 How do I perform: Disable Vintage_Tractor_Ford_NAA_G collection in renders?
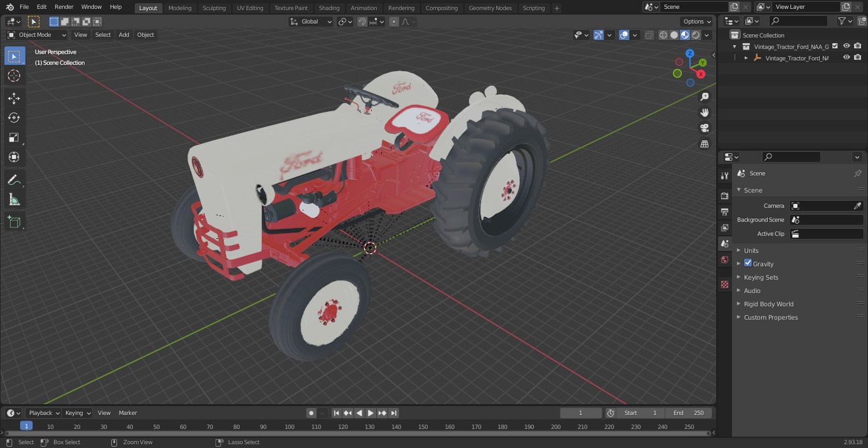[x=857, y=46]
